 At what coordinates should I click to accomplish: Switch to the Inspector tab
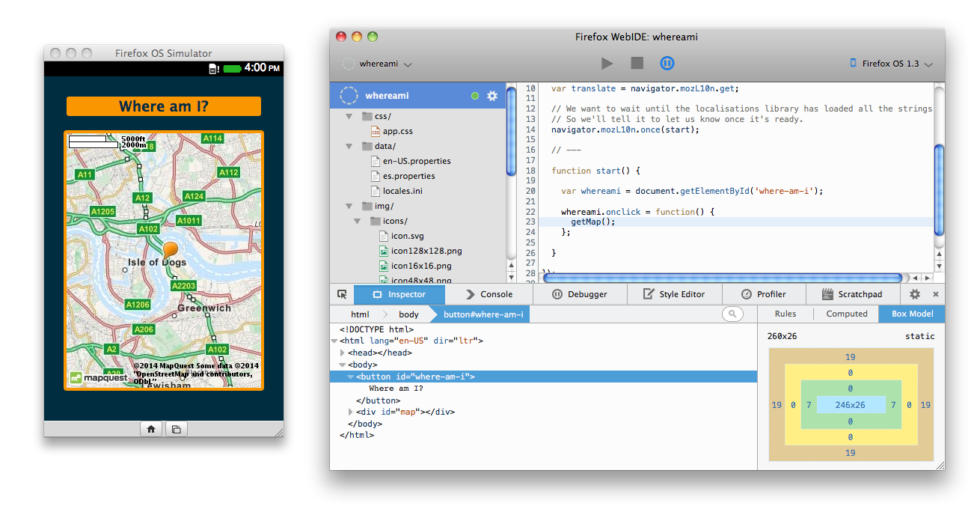(400, 294)
